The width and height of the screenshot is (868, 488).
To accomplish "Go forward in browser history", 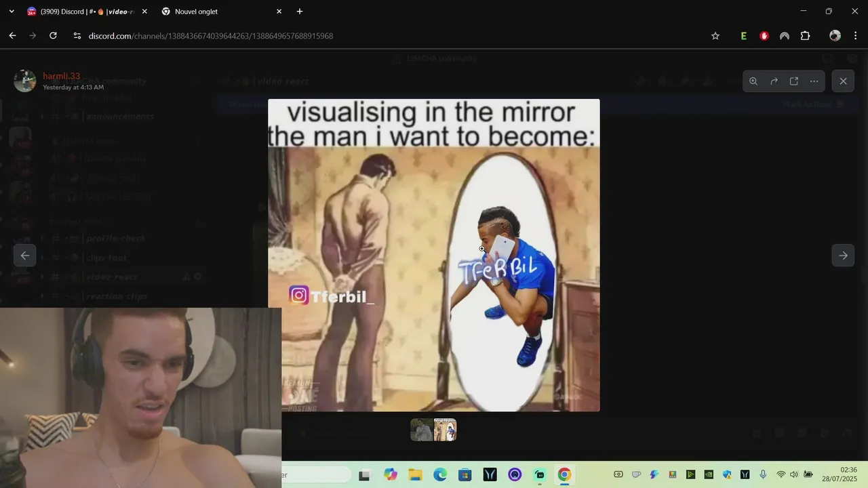I will point(33,36).
